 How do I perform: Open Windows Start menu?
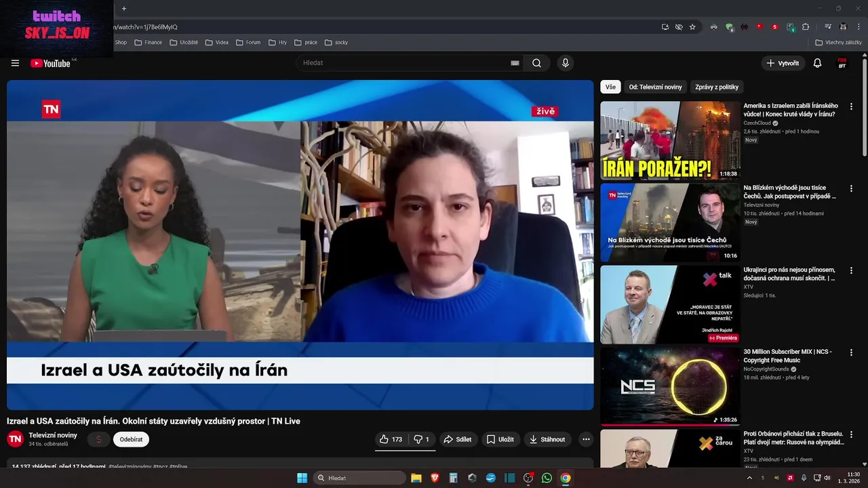[302, 478]
